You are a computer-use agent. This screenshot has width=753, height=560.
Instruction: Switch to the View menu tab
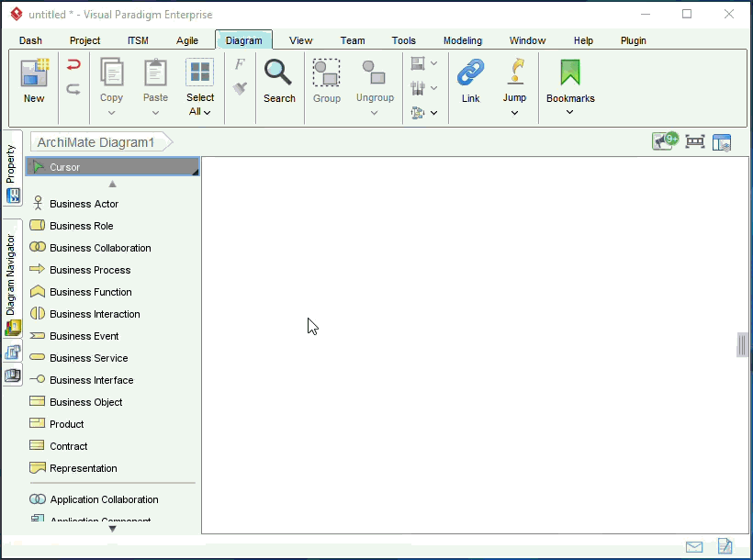[x=300, y=40]
